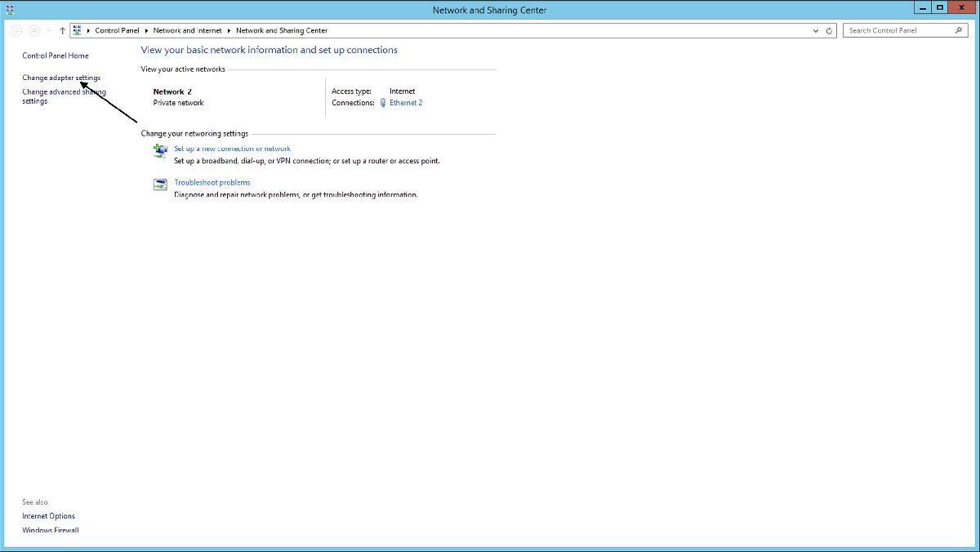Go up one level with Up arrow
The image size is (980, 552).
coord(62,30)
